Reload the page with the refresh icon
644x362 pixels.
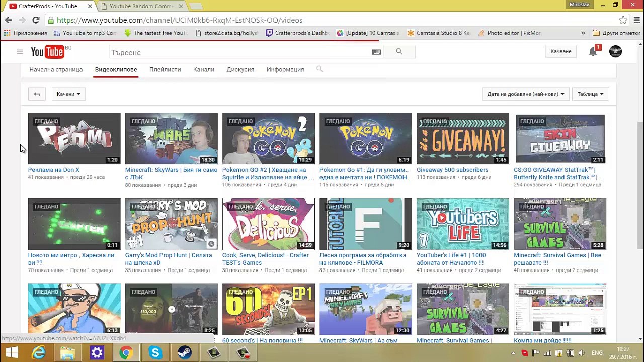point(36,20)
